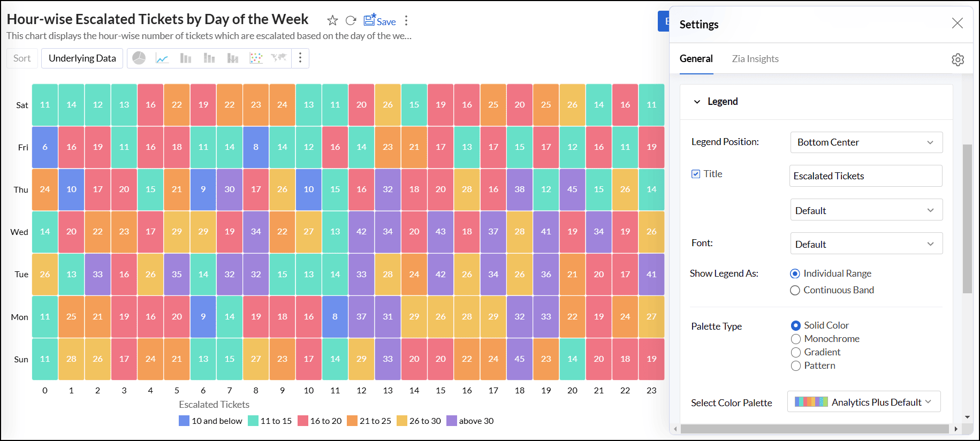
Task: Click the Underlying Data button
Action: point(82,58)
